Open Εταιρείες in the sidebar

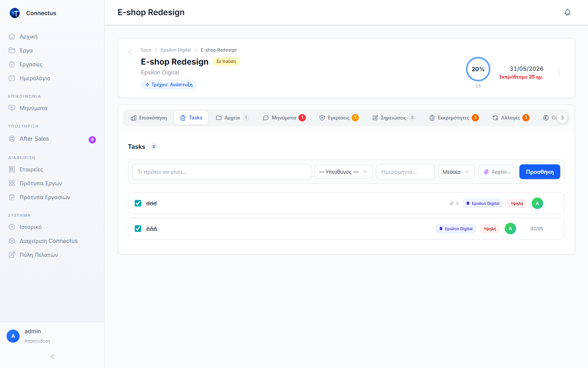(x=52, y=169)
